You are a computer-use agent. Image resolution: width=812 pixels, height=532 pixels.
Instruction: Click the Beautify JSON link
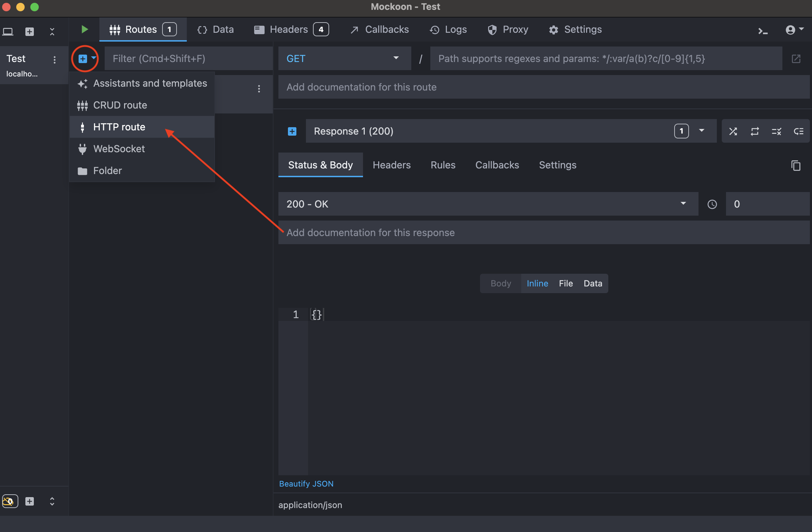306,484
